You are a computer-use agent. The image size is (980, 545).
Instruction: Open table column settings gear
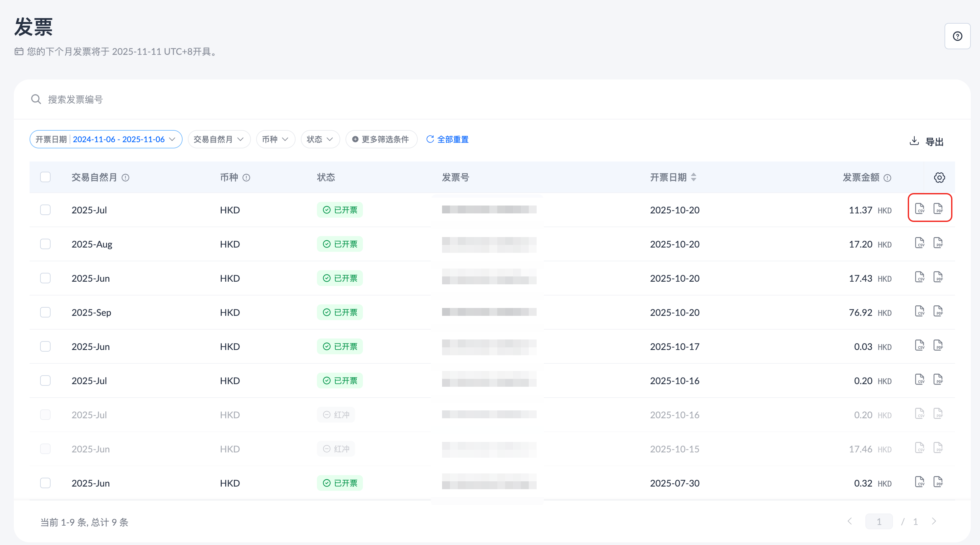click(939, 177)
